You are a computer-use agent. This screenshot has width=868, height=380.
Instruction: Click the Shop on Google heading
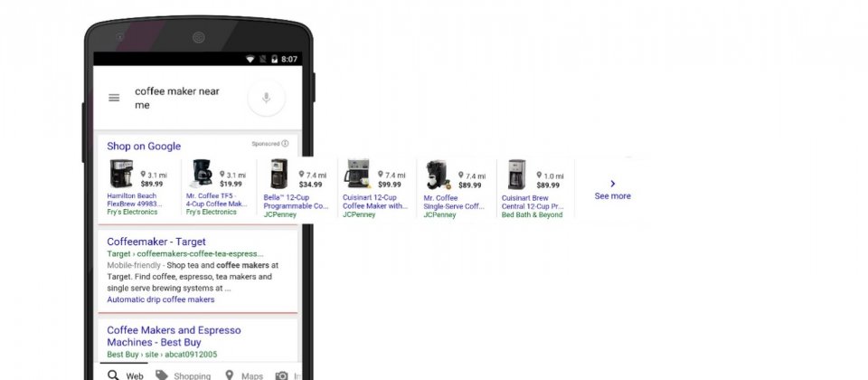pos(144,147)
